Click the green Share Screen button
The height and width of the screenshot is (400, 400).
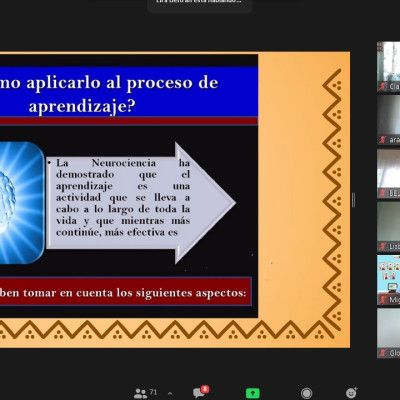pos(253,393)
